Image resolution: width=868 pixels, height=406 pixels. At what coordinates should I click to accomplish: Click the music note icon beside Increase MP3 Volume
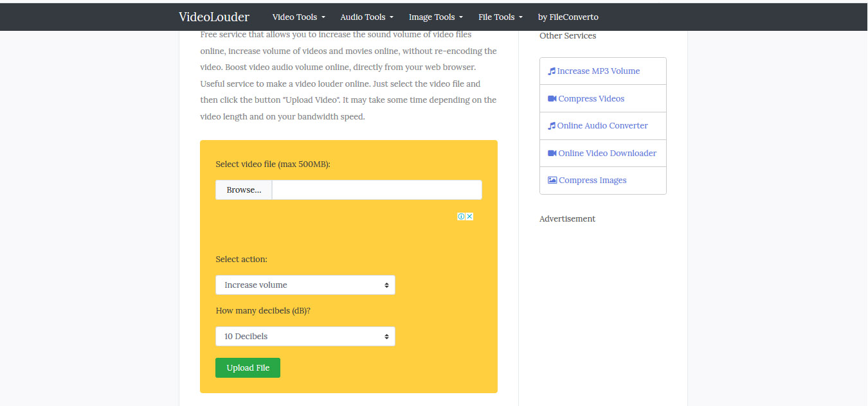tap(552, 71)
